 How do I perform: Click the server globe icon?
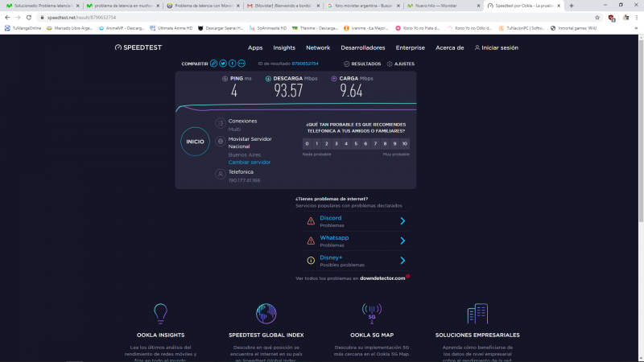tap(220, 142)
